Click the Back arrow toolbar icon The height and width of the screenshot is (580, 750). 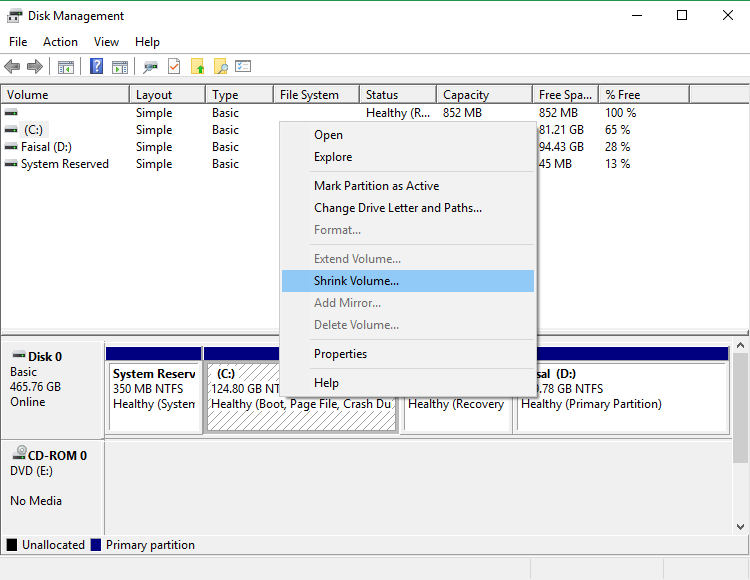(x=12, y=67)
